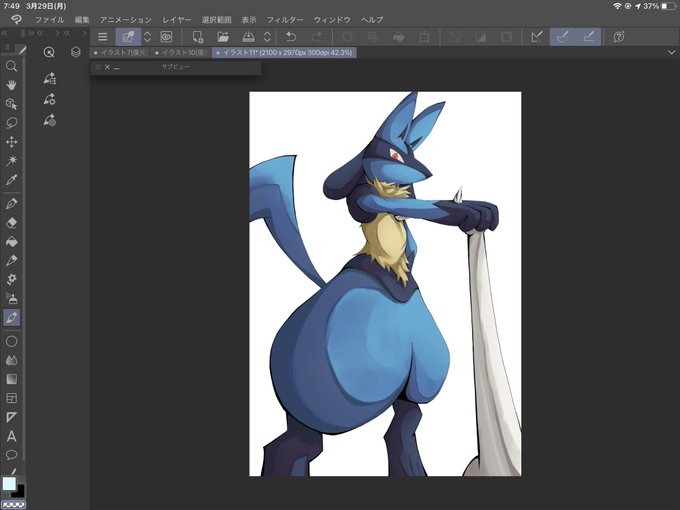Image resolution: width=680 pixels, height=510 pixels.
Task: Undo the last action
Action: point(291,37)
